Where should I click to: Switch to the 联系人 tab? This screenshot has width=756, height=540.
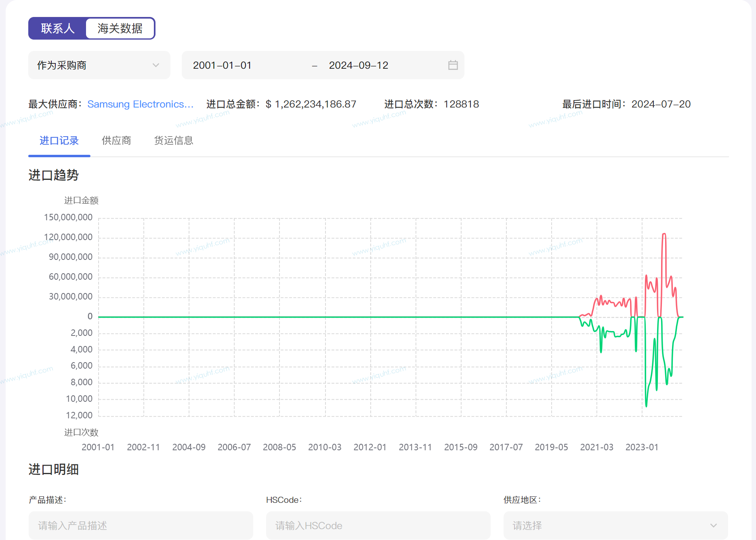click(57, 28)
